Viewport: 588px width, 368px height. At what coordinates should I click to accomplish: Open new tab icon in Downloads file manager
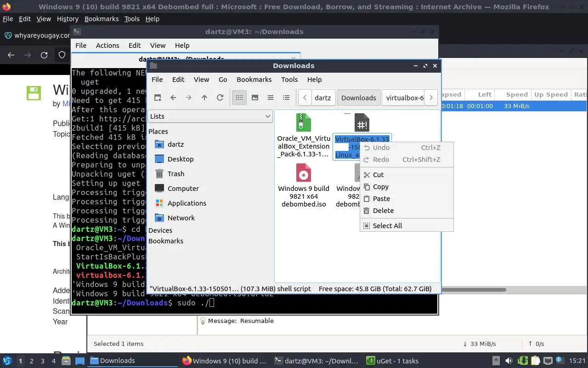coord(158,98)
